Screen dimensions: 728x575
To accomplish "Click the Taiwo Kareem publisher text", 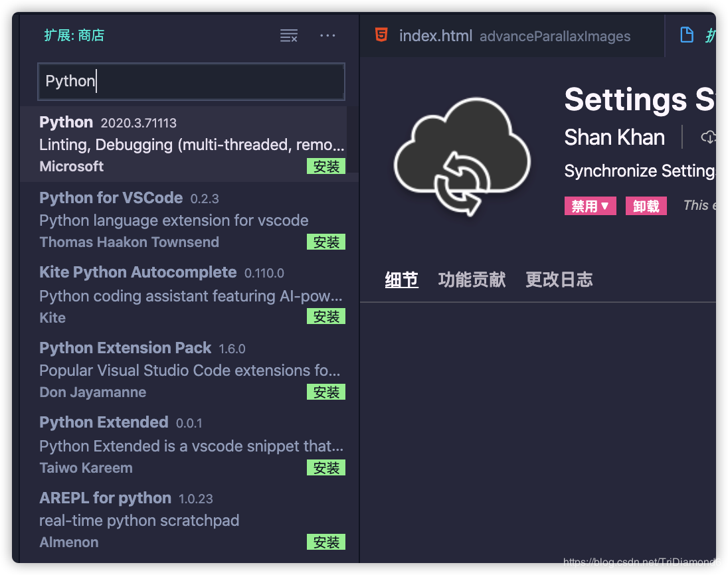I will point(86,468).
